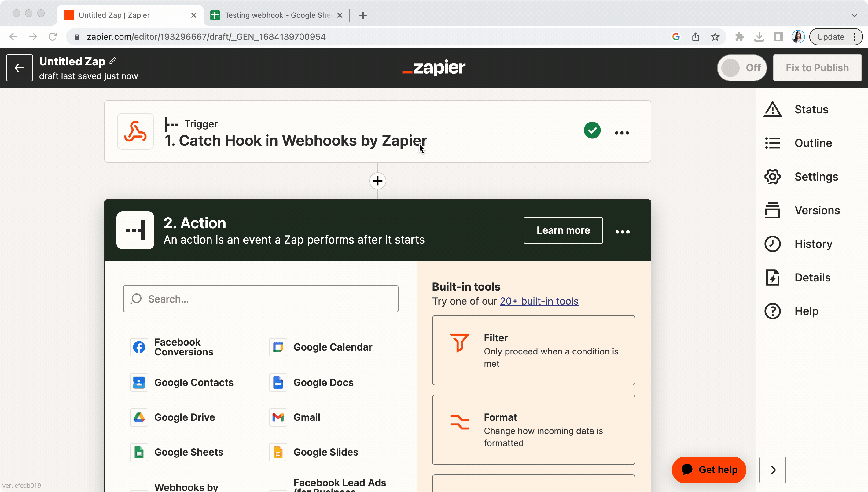
Task: Open the History clock icon
Action: (772, 244)
